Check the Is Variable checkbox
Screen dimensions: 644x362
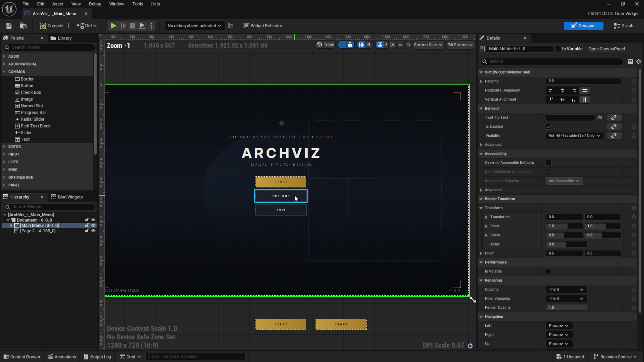pos(558,49)
